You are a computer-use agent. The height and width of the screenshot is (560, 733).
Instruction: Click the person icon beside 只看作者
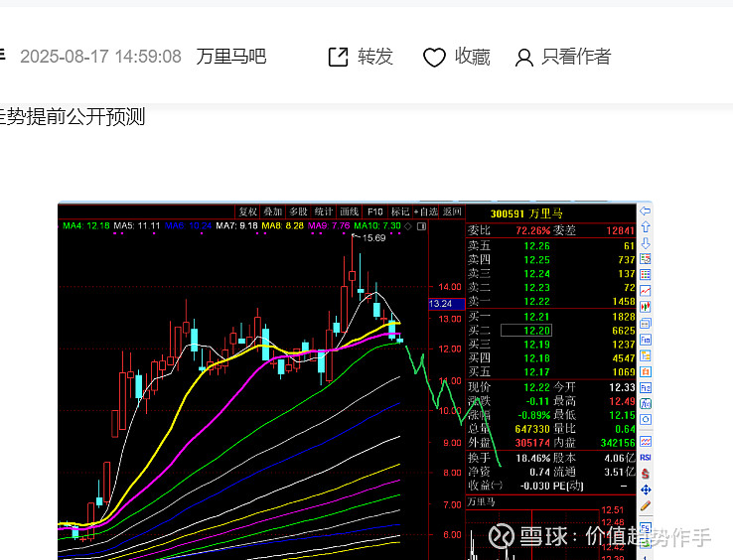[524, 58]
